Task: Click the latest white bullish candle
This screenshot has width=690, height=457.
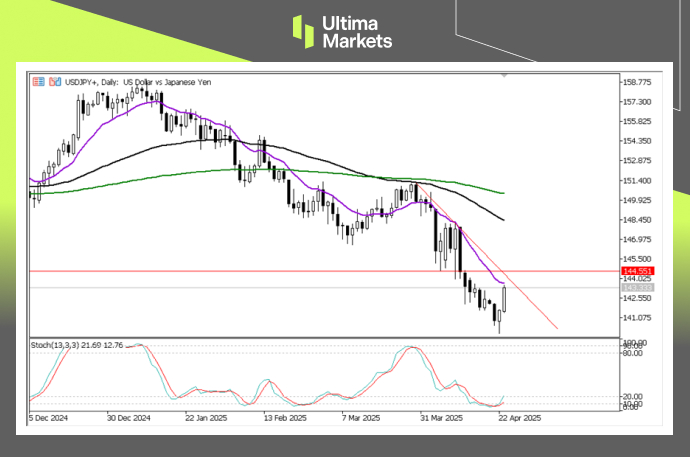Action: [x=505, y=299]
